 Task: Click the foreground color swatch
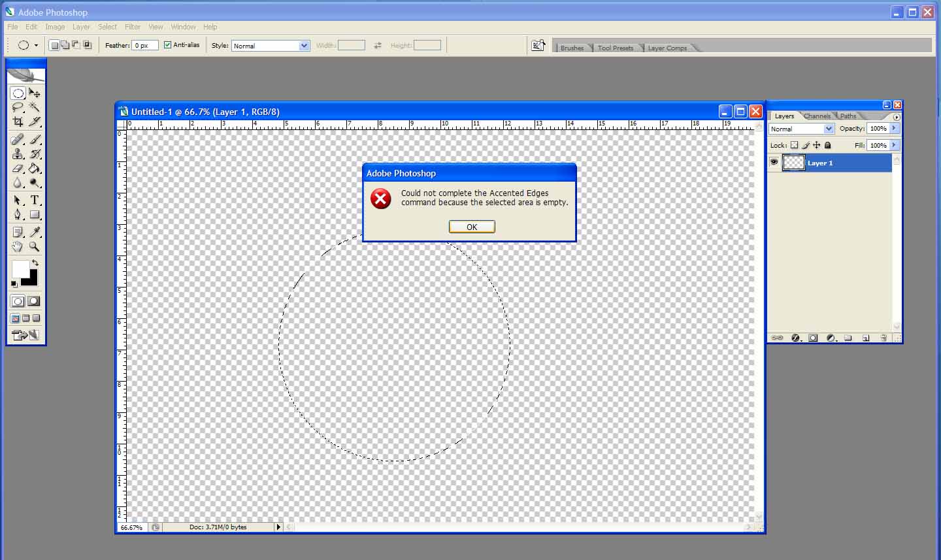click(x=20, y=269)
